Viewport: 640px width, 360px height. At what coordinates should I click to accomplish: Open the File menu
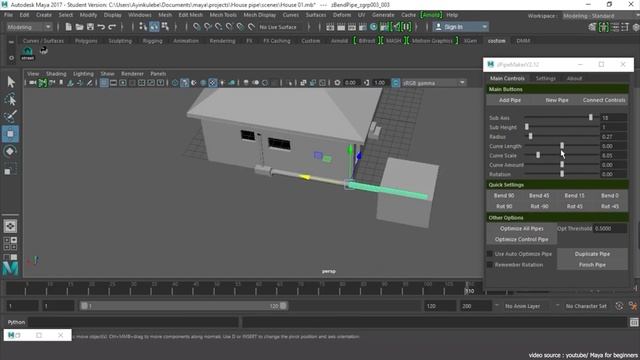(8, 15)
